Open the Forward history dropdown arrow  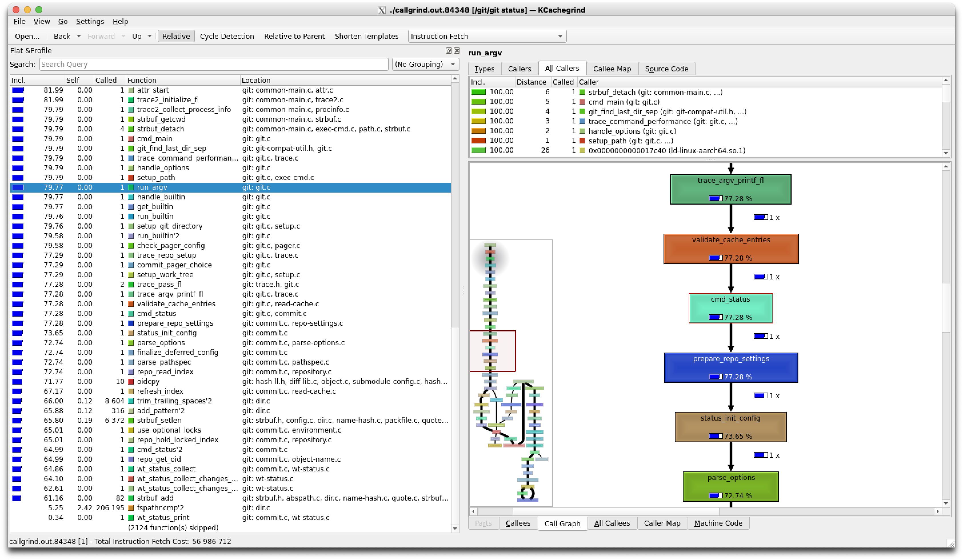point(123,36)
